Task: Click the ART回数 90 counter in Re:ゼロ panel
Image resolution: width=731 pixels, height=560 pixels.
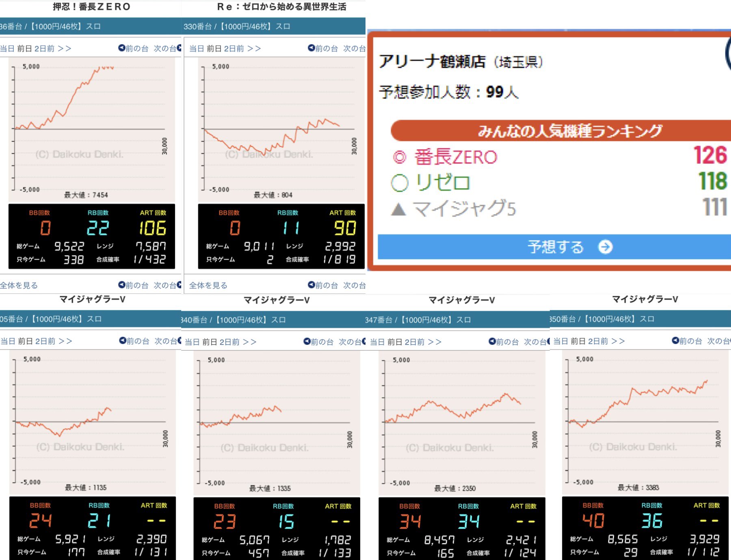Action: [x=345, y=228]
